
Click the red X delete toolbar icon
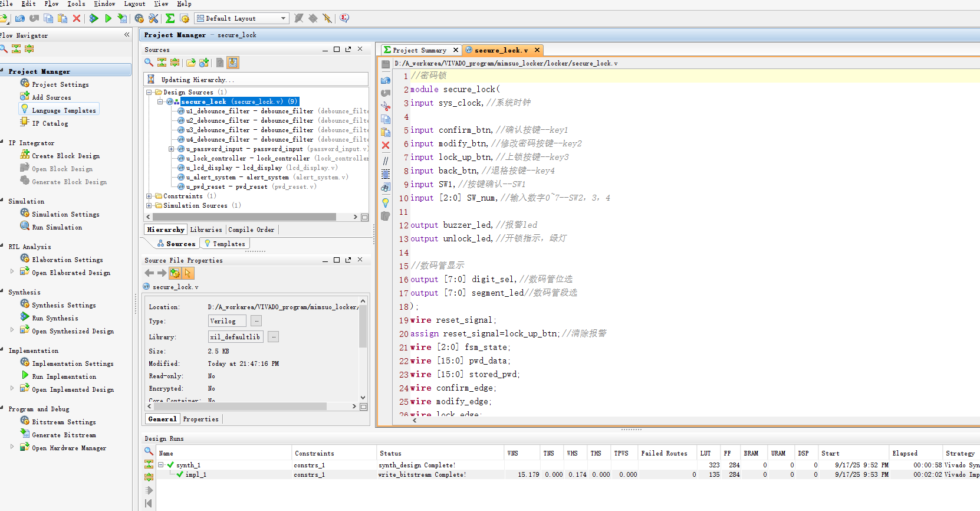coord(77,18)
